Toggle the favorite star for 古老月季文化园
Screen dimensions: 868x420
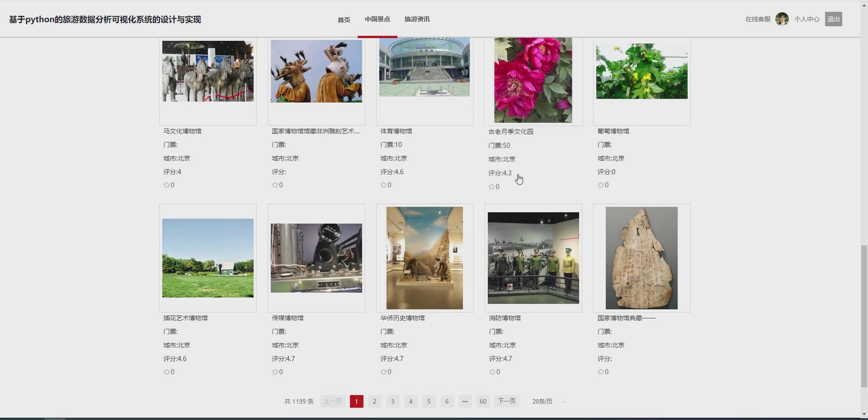coord(491,186)
